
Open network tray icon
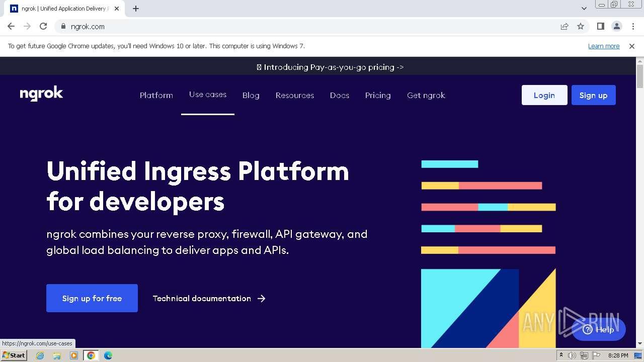584,355
